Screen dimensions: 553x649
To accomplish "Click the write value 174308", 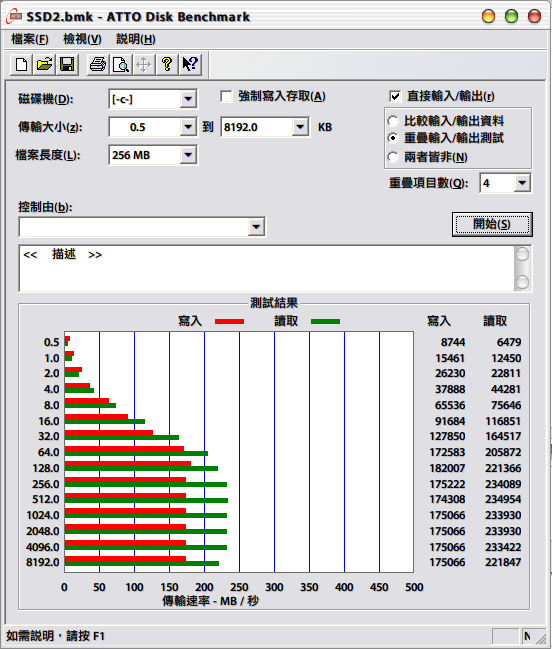I will [x=447, y=499].
